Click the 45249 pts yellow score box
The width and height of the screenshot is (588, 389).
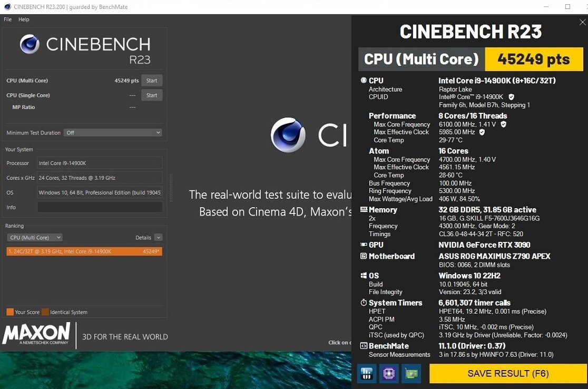[534, 59]
